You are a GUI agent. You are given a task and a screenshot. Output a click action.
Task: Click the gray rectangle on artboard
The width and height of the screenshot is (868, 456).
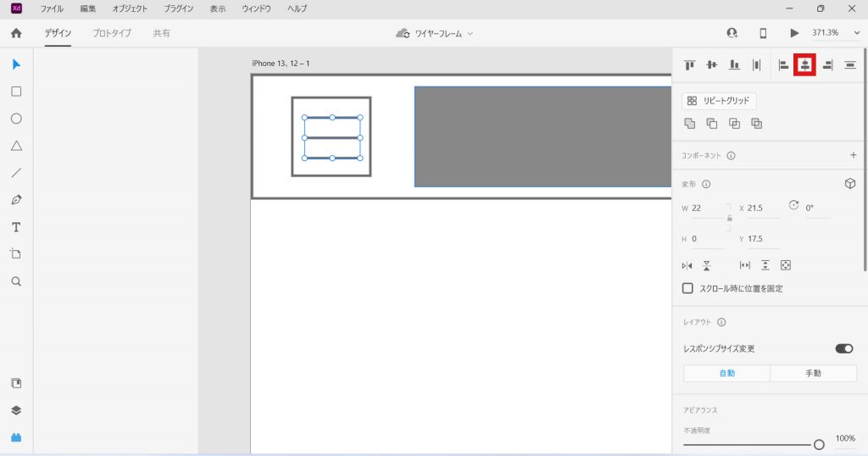pyautogui.click(x=543, y=136)
